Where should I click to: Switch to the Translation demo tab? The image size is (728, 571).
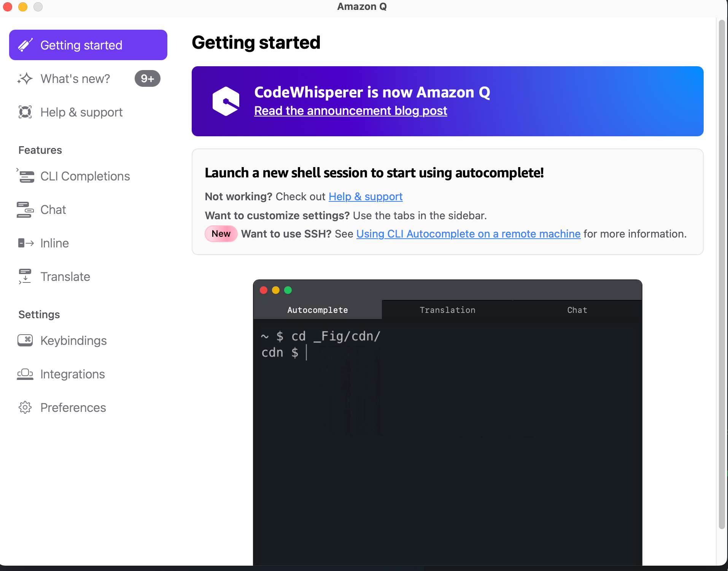(x=447, y=310)
